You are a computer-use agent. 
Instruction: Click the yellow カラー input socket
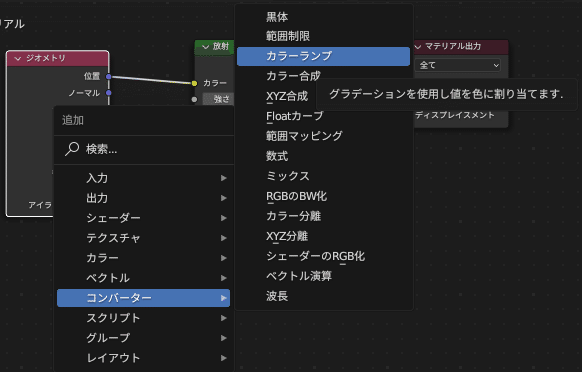click(194, 83)
